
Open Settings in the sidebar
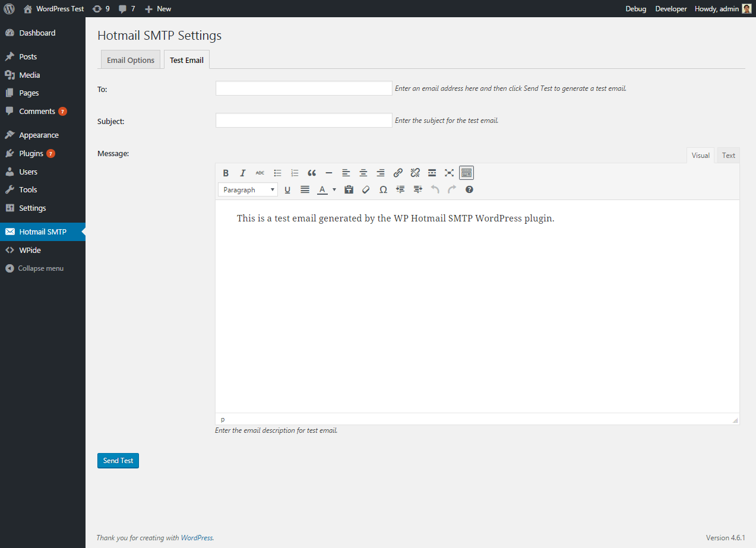[43, 208]
